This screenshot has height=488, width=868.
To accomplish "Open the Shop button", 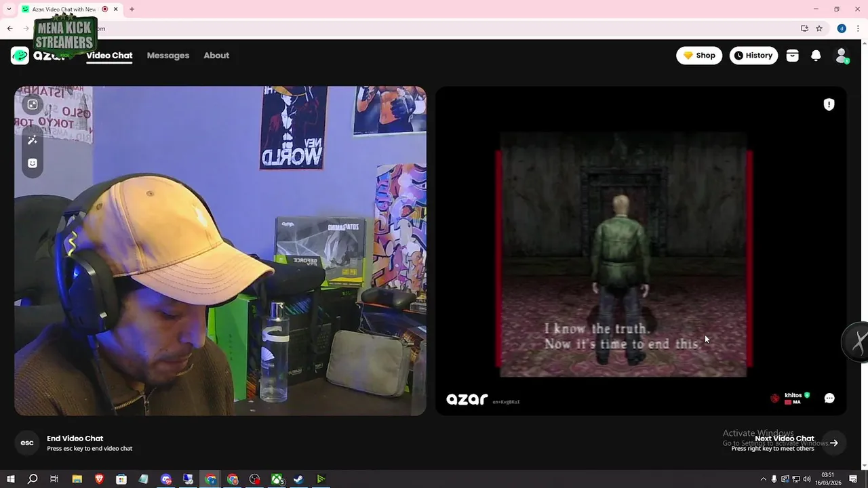I will [x=699, y=56].
